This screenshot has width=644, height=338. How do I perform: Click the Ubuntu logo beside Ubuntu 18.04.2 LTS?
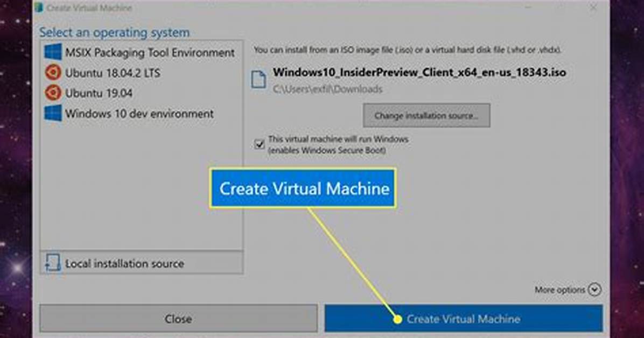(53, 73)
